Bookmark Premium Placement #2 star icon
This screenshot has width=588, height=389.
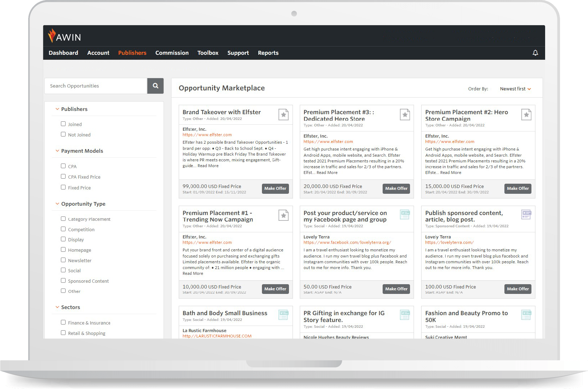(x=526, y=115)
